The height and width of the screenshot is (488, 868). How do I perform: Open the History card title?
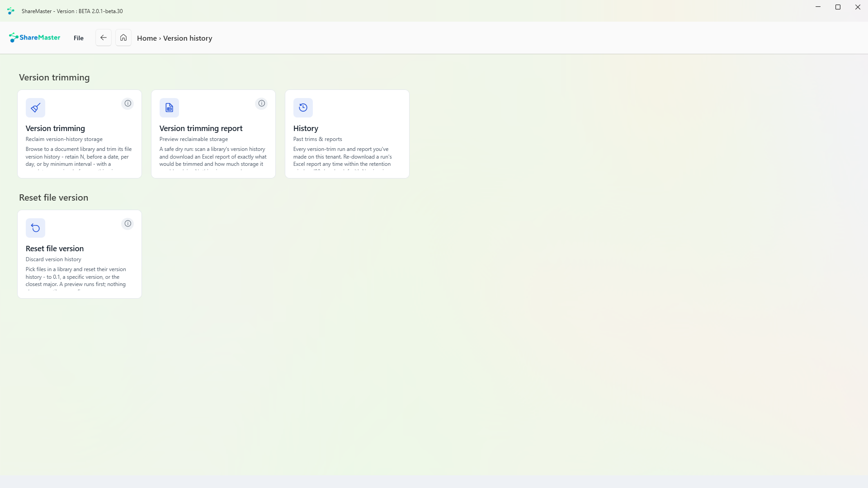pos(306,128)
